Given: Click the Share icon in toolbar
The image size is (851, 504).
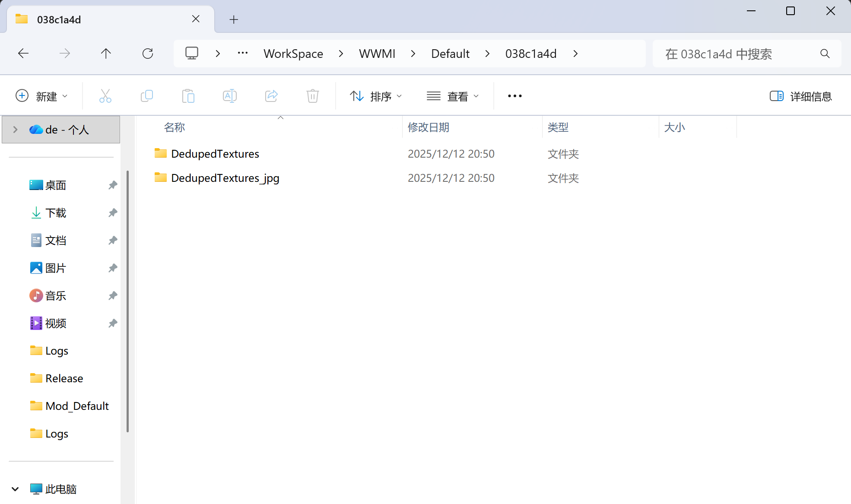Looking at the screenshot, I should point(271,96).
